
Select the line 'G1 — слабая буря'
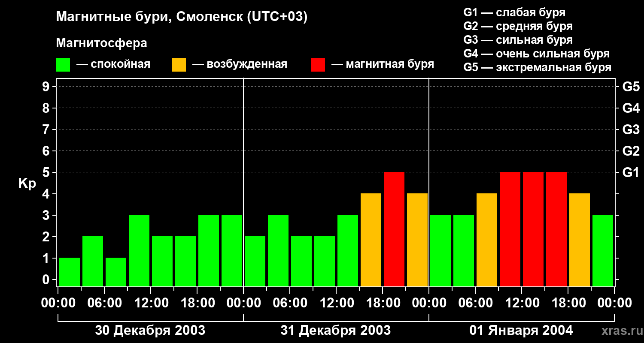[x=514, y=12]
